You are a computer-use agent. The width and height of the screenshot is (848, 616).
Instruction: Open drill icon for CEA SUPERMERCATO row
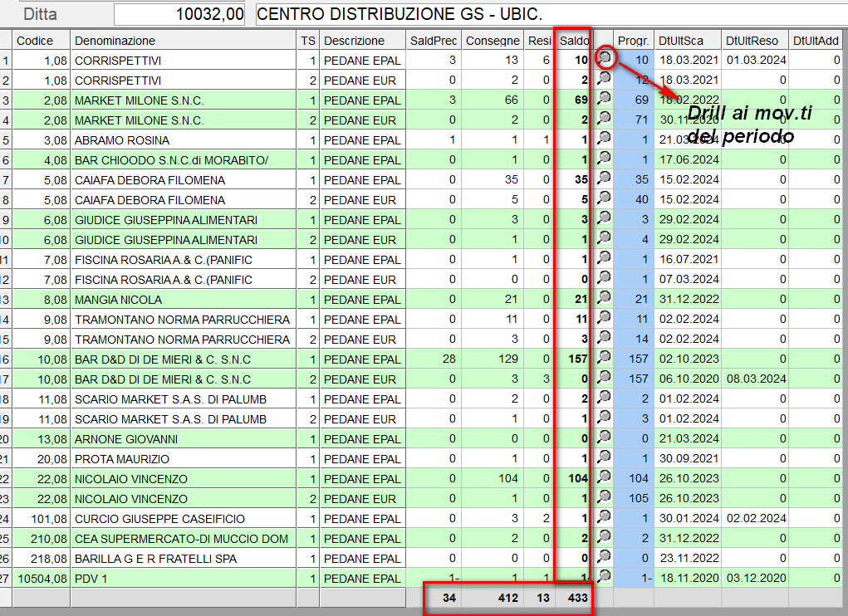(604, 538)
